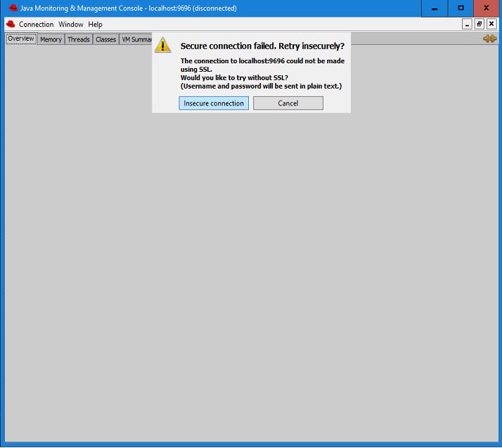Click the red hat icon in title bar
502x448 pixels.
[x=13, y=8]
